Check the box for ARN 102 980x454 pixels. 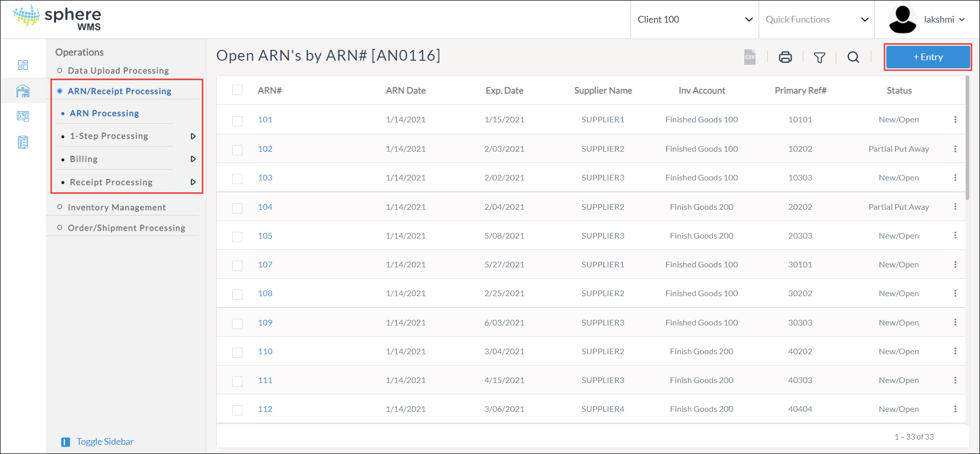pos(237,150)
